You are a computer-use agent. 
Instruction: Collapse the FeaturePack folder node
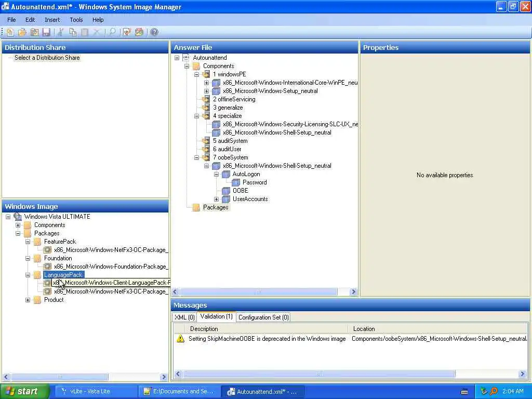(x=28, y=242)
